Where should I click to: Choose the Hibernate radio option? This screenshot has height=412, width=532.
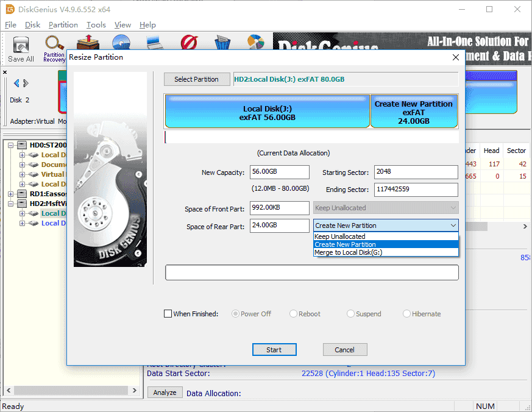[x=407, y=314]
